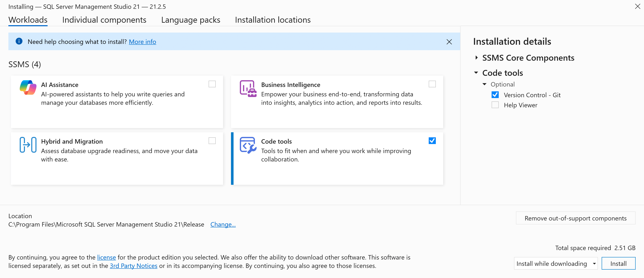
Task: Close the installer window
Action: 637,7
